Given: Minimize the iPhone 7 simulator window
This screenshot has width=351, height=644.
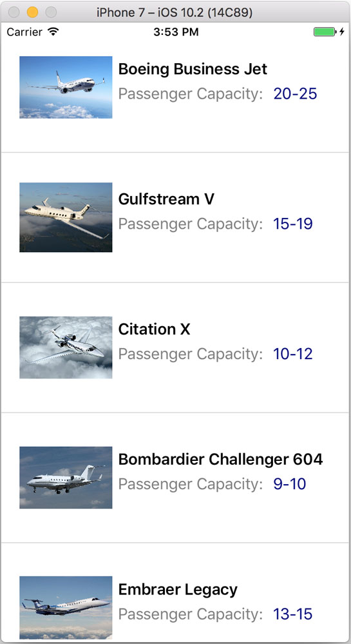Looking at the screenshot, I should (x=32, y=12).
